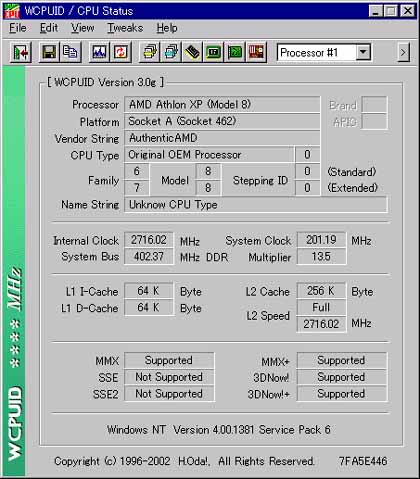
Task: Click the floppy disk save icon
Action: pyautogui.click(x=49, y=52)
